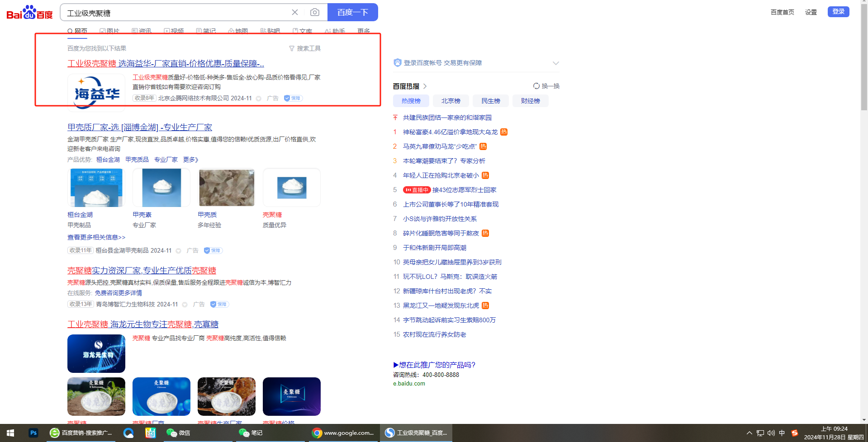Click the 登录 login button
868x442 pixels.
838,12
